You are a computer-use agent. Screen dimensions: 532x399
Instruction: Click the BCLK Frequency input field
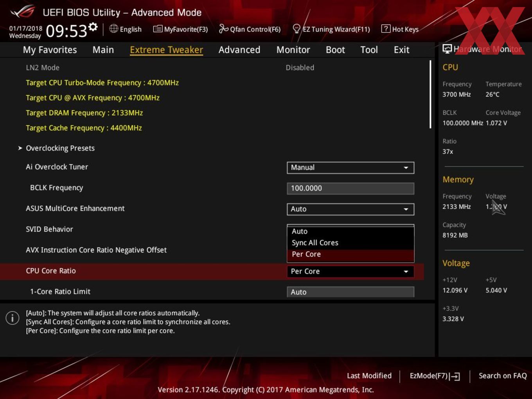point(350,188)
